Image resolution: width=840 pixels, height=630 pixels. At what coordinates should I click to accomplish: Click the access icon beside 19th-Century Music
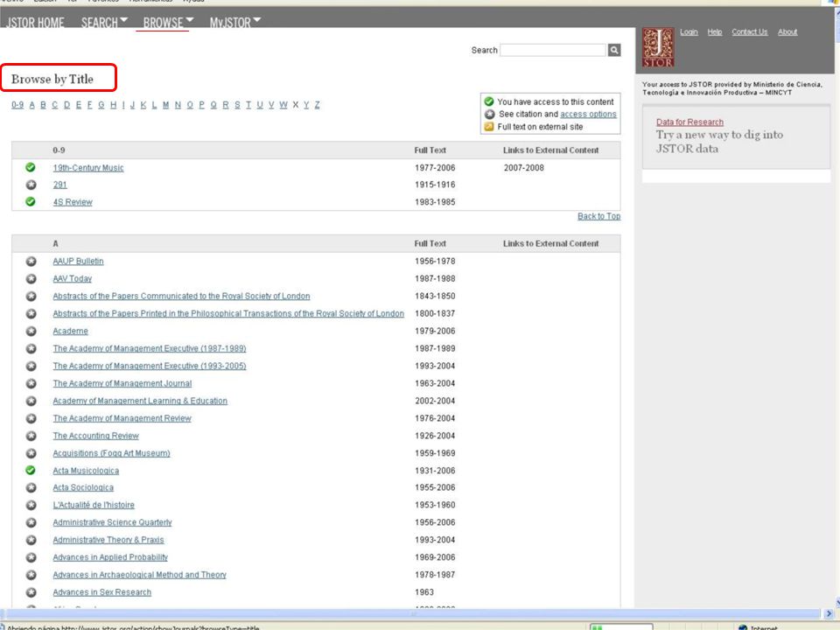31,168
